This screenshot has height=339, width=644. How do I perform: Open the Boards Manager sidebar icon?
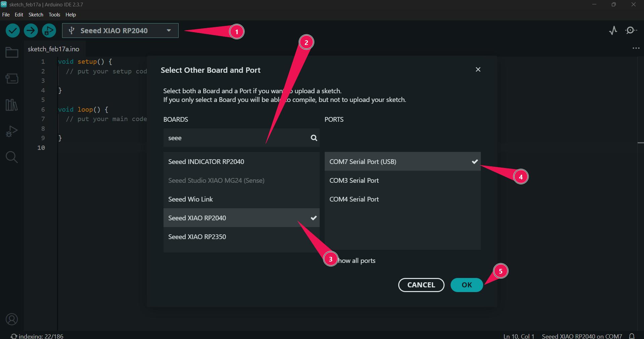12,79
